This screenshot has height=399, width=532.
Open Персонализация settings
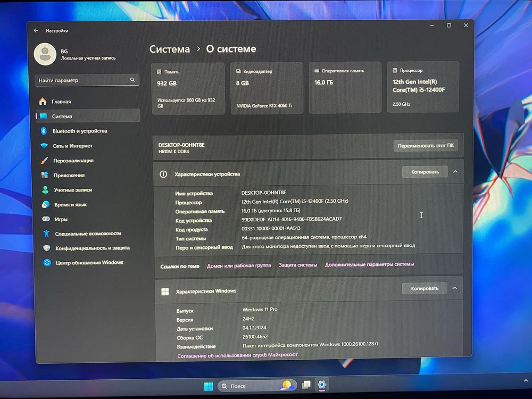pyautogui.click(x=89, y=160)
